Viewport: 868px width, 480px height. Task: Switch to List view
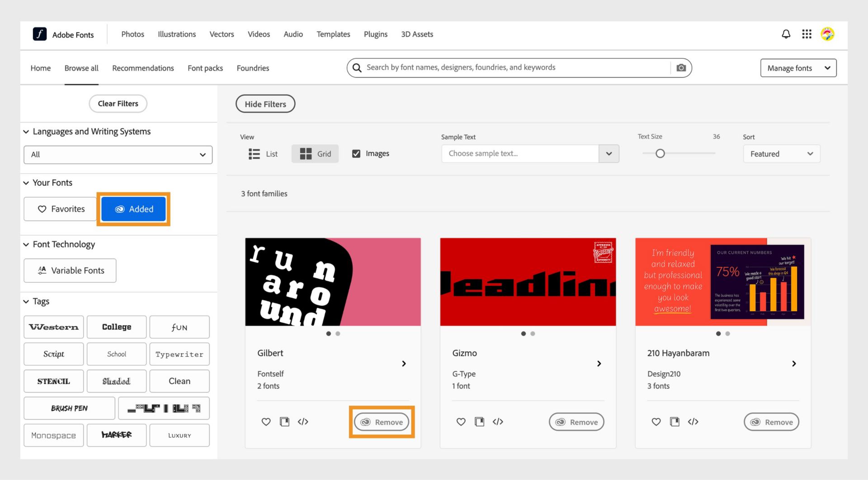[263, 153]
